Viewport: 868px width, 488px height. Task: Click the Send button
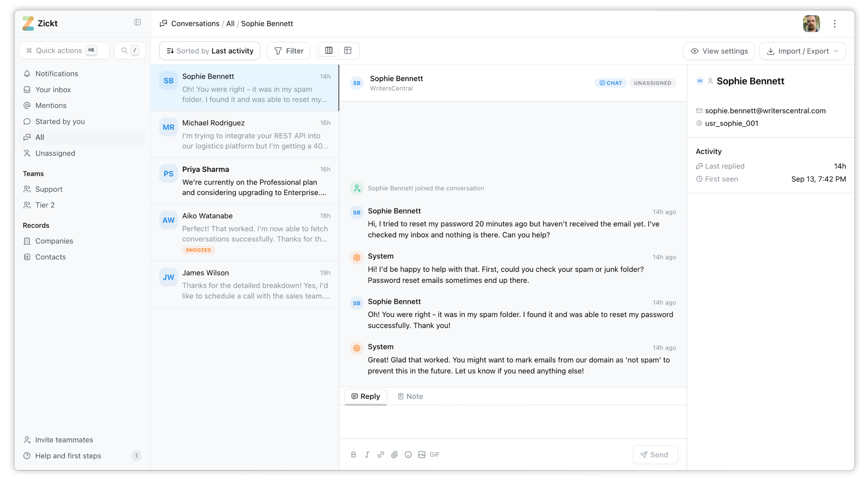pos(655,454)
